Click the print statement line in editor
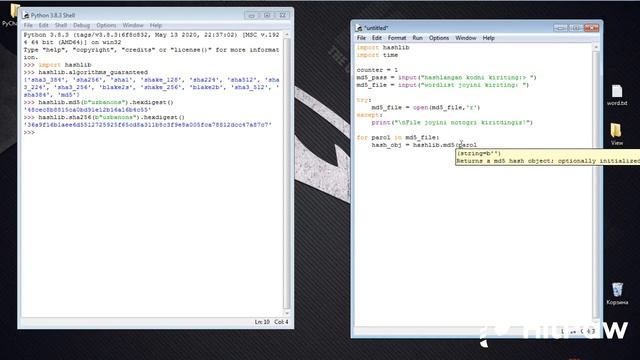 452,122
